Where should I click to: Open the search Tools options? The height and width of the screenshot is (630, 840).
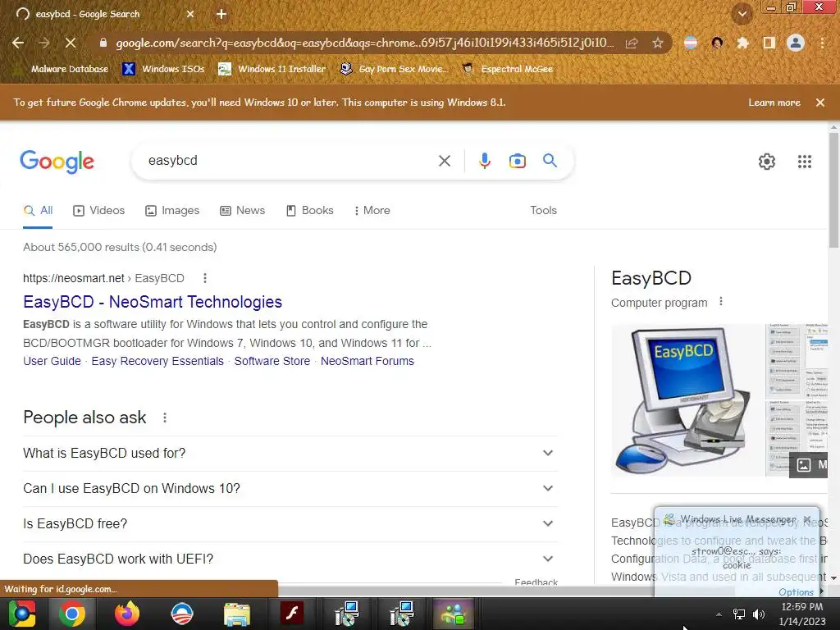click(543, 211)
